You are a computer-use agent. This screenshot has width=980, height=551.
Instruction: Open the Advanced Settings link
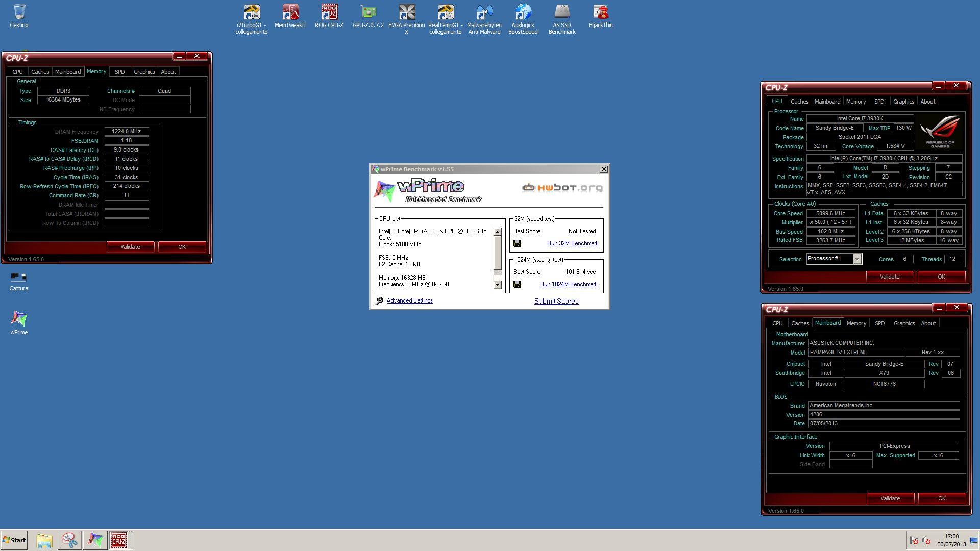point(409,300)
